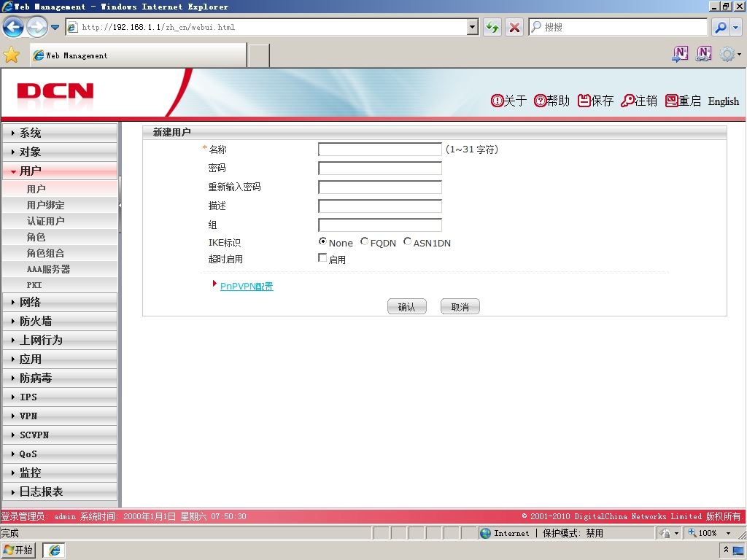Expand the SCVPN menu section
This screenshot has width=747, height=560.
tap(60, 435)
